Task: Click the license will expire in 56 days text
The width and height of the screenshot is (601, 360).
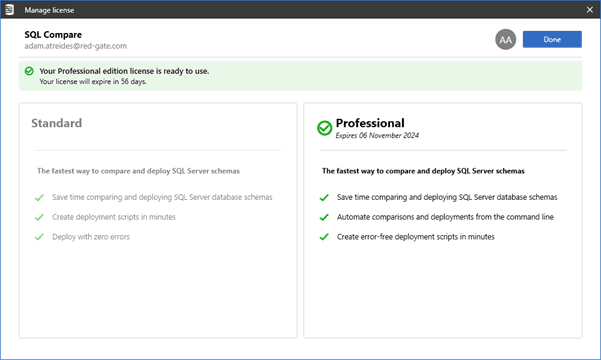Action: click(x=93, y=82)
